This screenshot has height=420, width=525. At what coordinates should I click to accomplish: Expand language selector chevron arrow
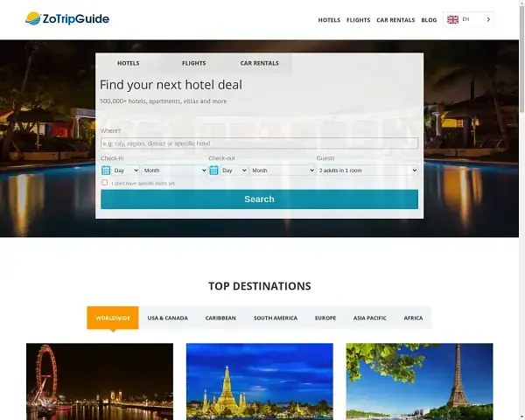tap(488, 19)
